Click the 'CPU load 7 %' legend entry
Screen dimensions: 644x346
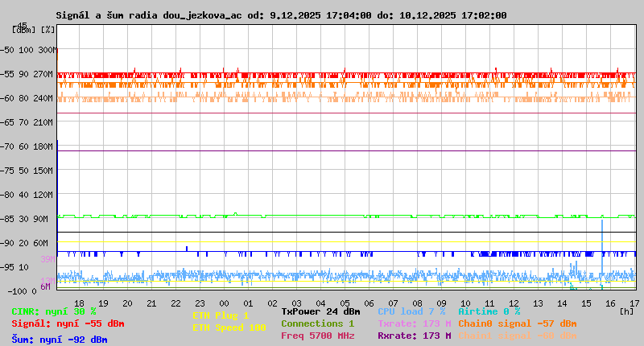(411, 312)
